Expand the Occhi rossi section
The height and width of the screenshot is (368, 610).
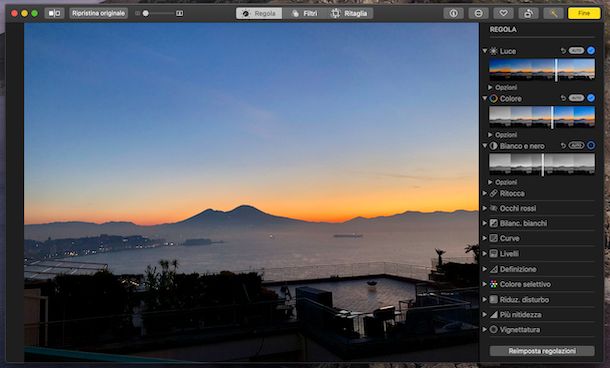pos(485,208)
